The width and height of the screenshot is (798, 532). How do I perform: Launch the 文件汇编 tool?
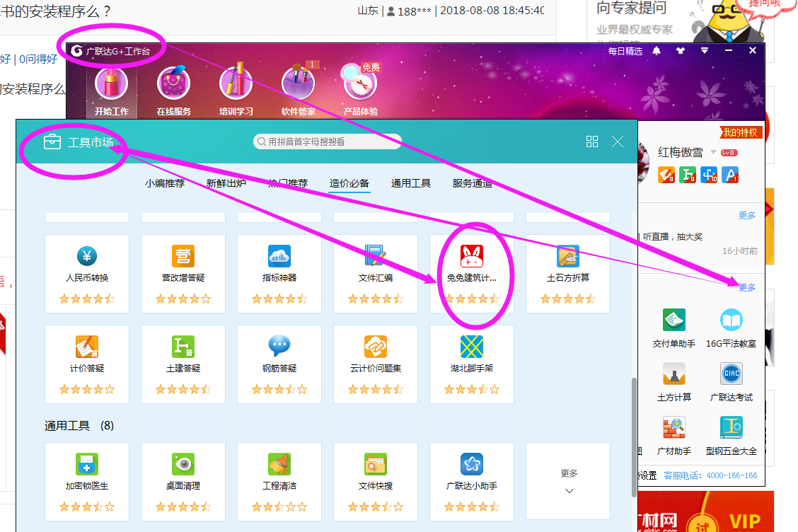pos(376,273)
